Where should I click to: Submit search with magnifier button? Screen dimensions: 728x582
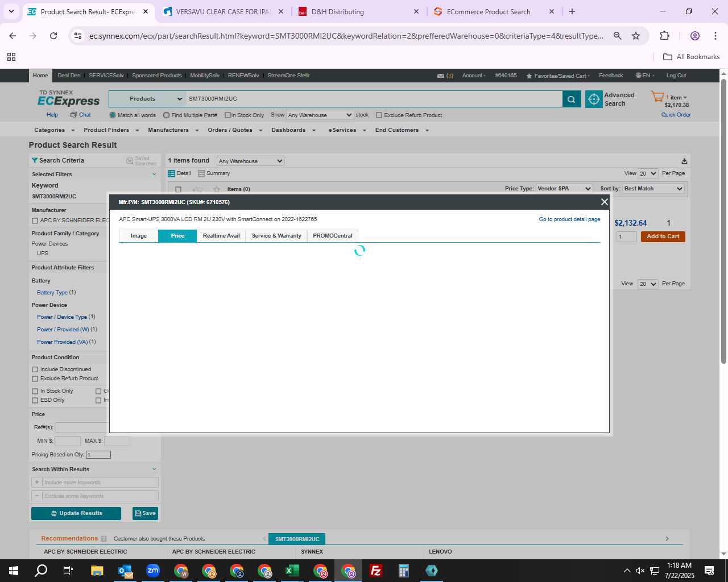pyautogui.click(x=571, y=99)
